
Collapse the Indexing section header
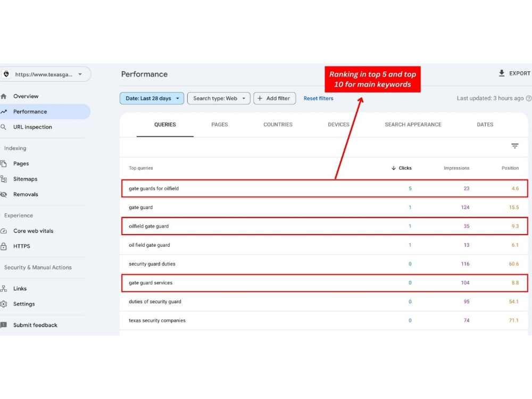coord(15,148)
